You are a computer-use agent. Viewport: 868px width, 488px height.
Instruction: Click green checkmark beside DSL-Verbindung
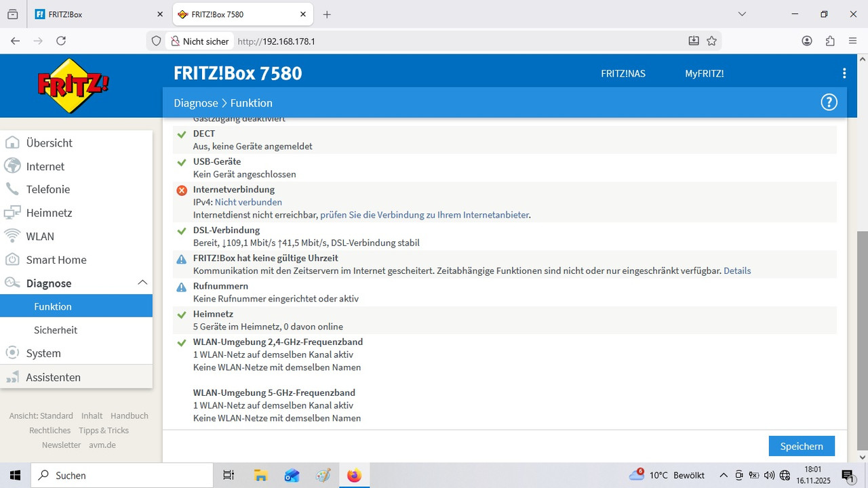tap(182, 230)
